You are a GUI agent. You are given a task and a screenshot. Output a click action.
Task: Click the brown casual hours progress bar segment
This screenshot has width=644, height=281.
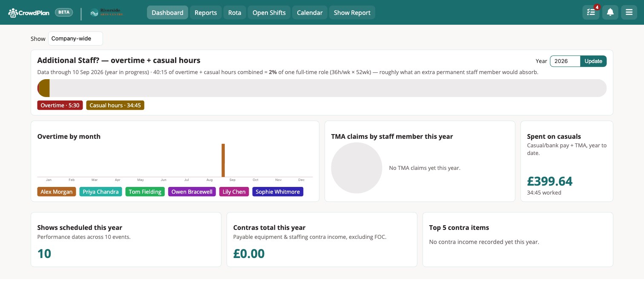click(x=44, y=88)
